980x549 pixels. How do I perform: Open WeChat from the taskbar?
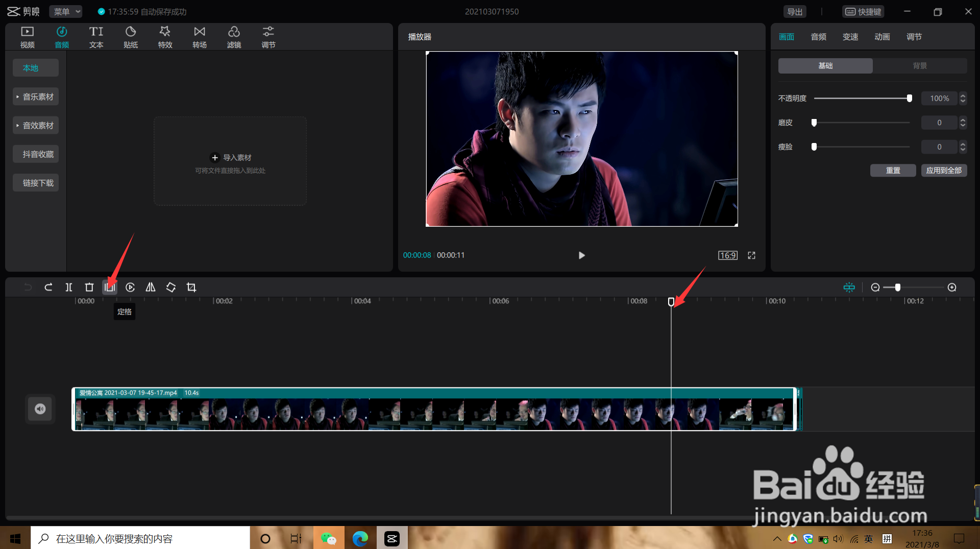coord(329,538)
